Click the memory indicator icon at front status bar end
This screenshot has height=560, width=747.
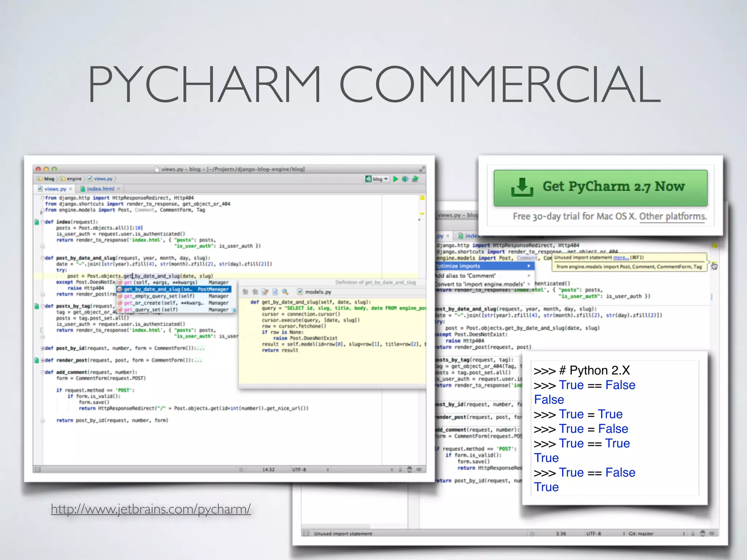[419, 470]
